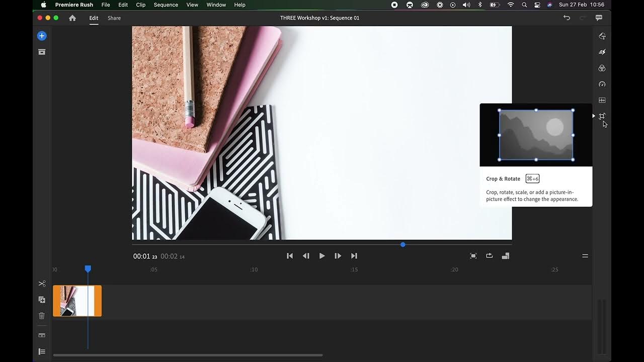Open the File menu
Viewport: 644px width, 362px height.
coord(106,5)
